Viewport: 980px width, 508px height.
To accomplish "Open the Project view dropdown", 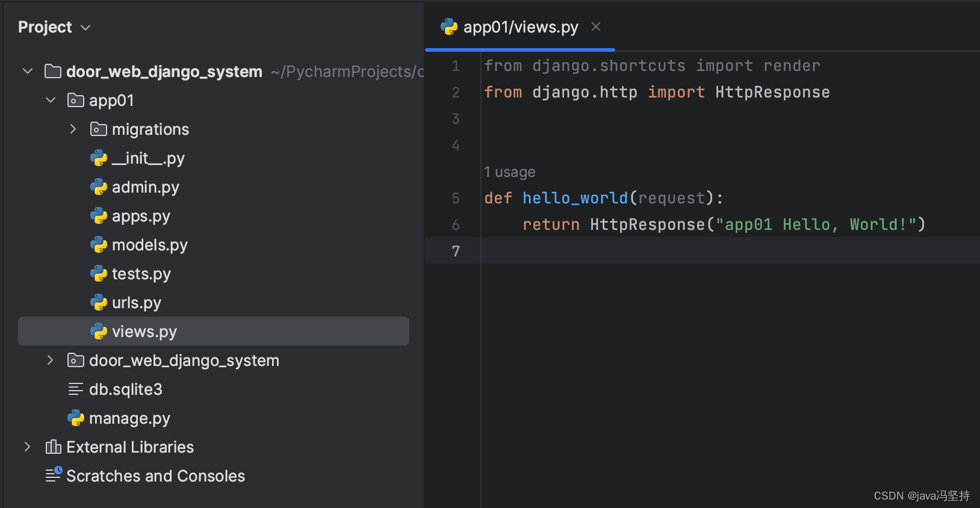I will [85, 28].
